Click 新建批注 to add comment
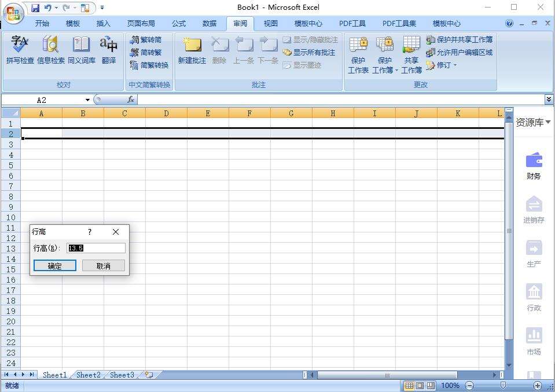Viewport: 555px width, 392px height. tap(192, 49)
